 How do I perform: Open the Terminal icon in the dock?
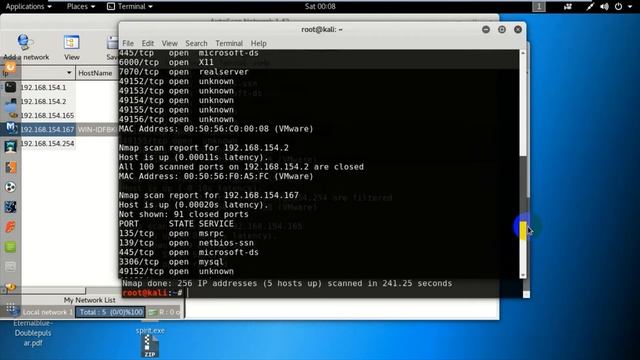(x=11, y=87)
